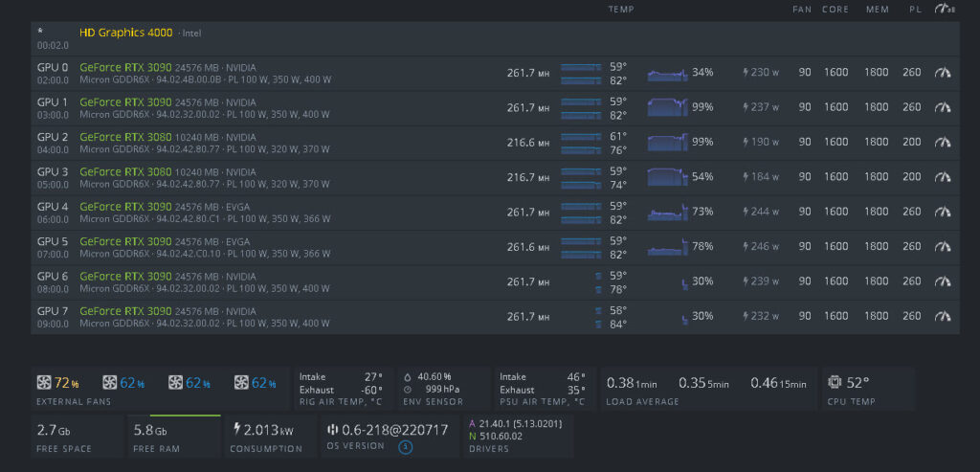Open GPU 2 overclock gauge icon
Viewport: 980px width, 472px height.
click(x=943, y=143)
